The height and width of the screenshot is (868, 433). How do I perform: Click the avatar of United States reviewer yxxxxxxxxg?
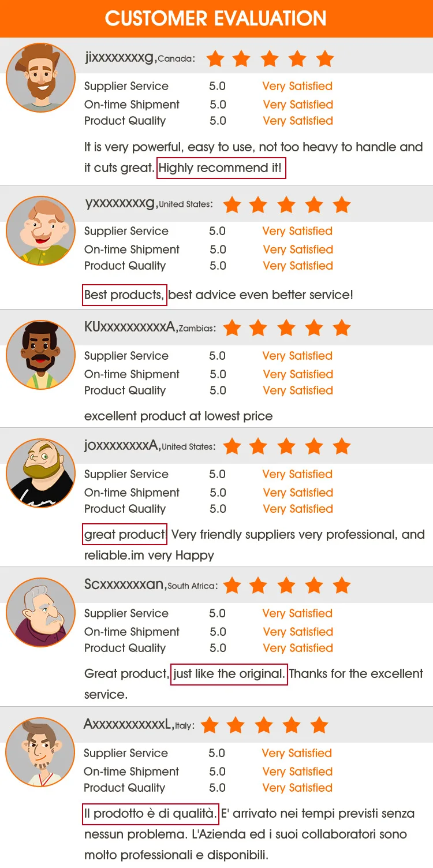(40, 230)
